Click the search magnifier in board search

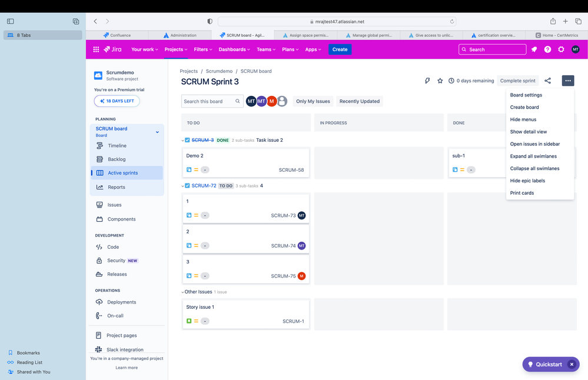(237, 101)
